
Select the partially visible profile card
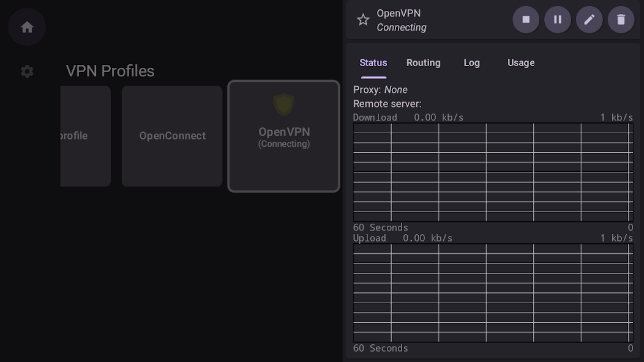click(86, 136)
